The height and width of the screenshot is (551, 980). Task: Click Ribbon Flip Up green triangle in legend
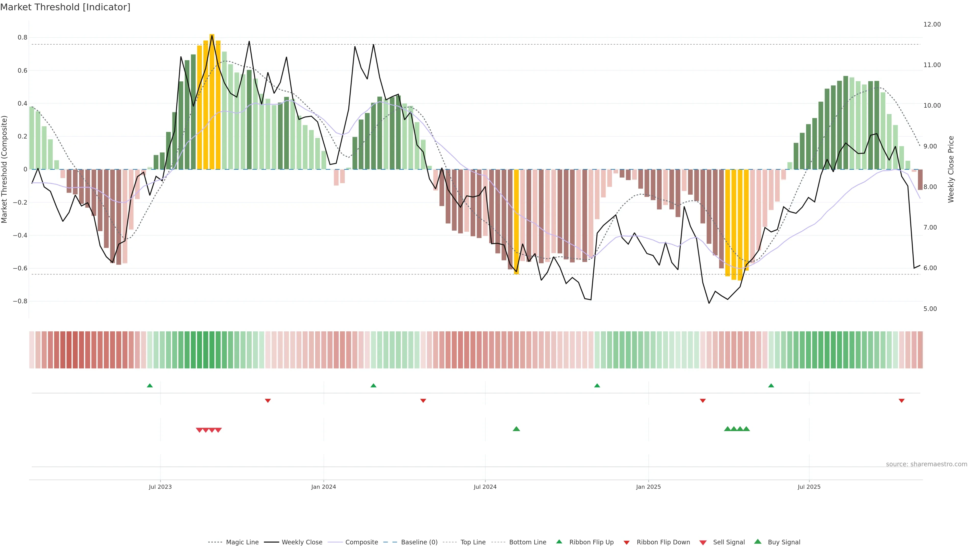click(x=559, y=542)
